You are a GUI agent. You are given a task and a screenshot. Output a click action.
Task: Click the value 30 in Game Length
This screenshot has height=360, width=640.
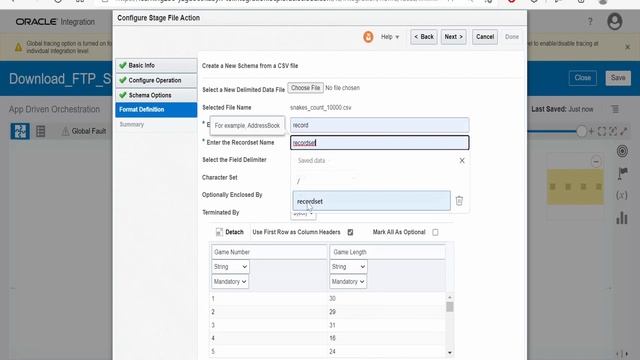click(x=332, y=299)
